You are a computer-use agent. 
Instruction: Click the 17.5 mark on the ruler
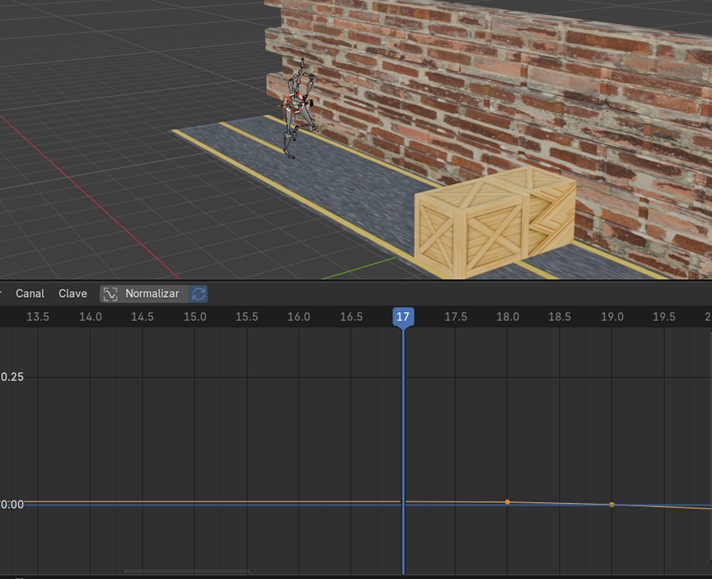(455, 317)
